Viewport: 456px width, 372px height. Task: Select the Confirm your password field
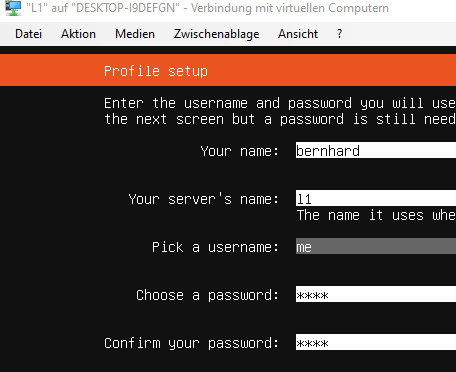click(376, 342)
